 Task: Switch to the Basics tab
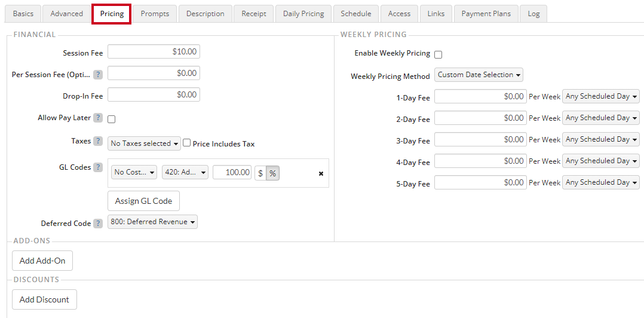tap(23, 14)
